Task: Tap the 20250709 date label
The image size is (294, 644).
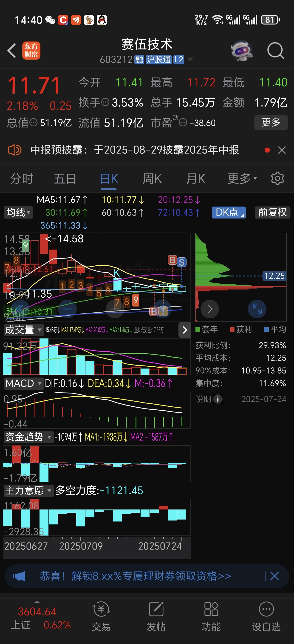Action: (81, 546)
